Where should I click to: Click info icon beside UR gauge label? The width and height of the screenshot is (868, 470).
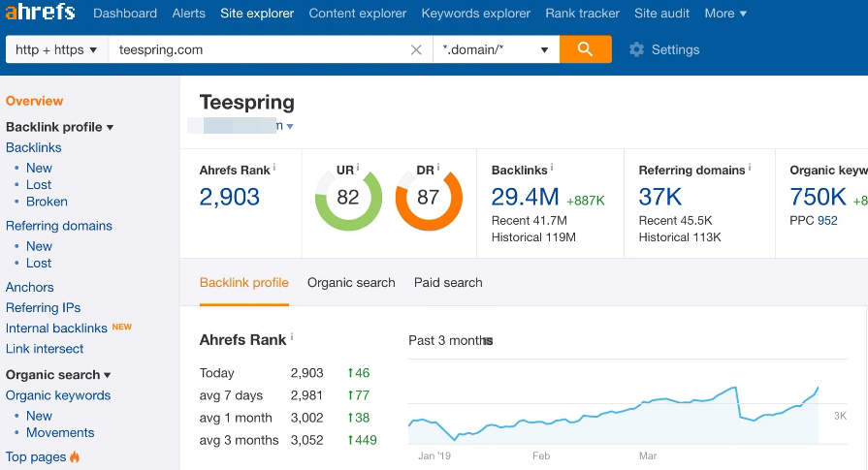click(x=358, y=167)
